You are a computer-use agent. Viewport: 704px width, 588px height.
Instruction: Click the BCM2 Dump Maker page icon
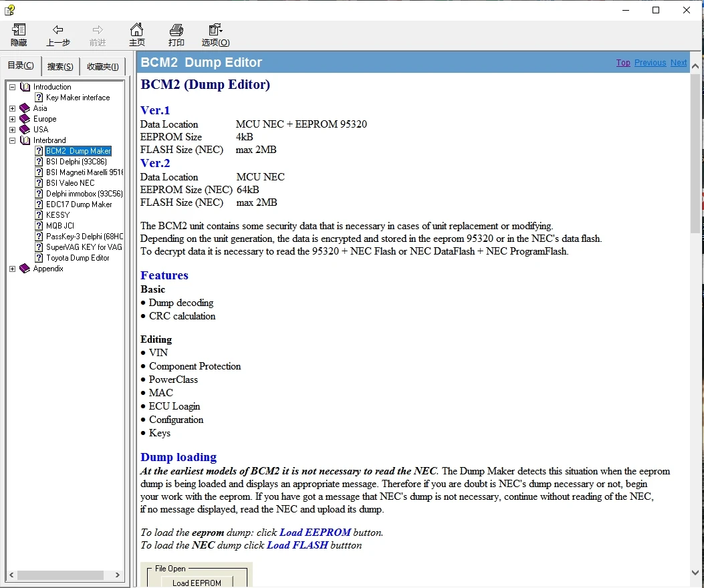(x=39, y=151)
